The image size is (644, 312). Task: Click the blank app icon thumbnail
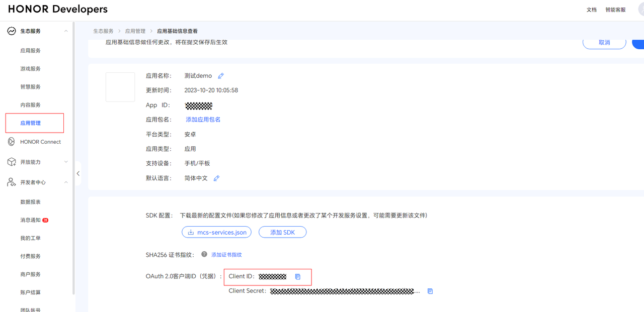pos(120,87)
